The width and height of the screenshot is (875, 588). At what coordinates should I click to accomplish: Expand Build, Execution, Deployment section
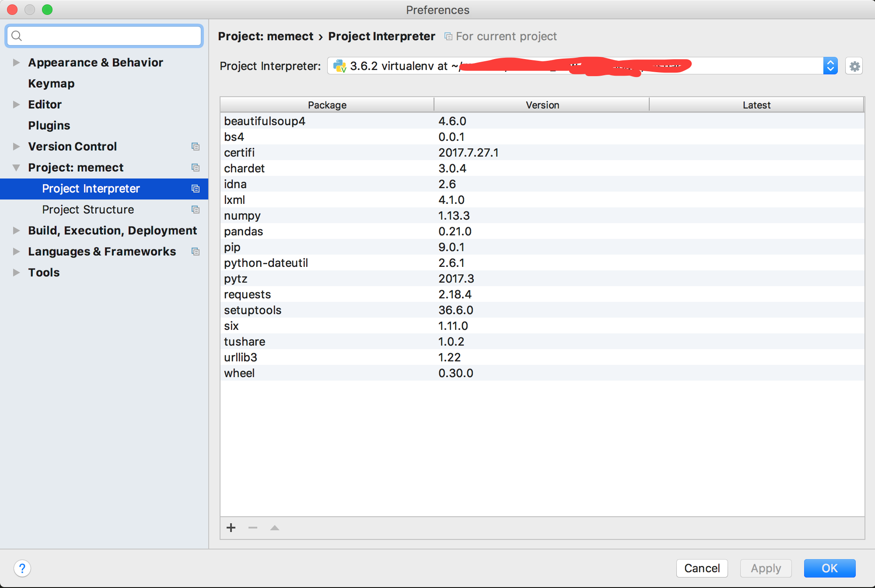pyautogui.click(x=16, y=231)
